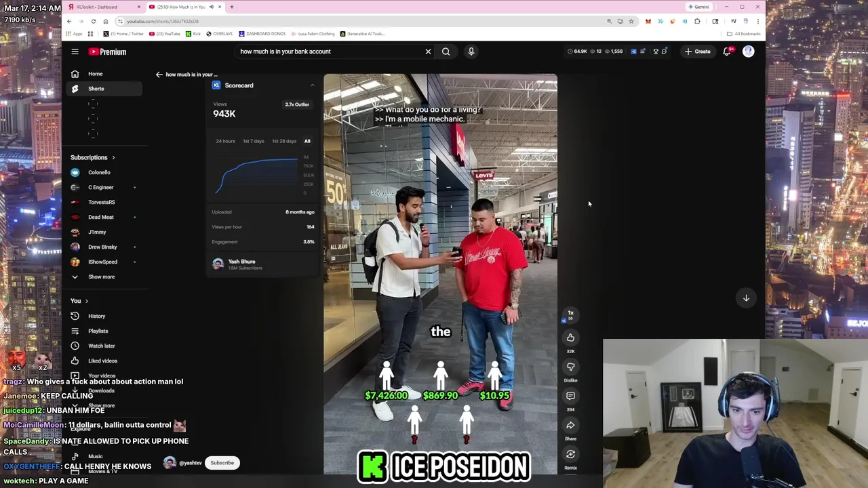The width and height of the screenshot is (868, 488).
Task: Click the 2.7x Outlier badge
Action: [x=297, y=104]
